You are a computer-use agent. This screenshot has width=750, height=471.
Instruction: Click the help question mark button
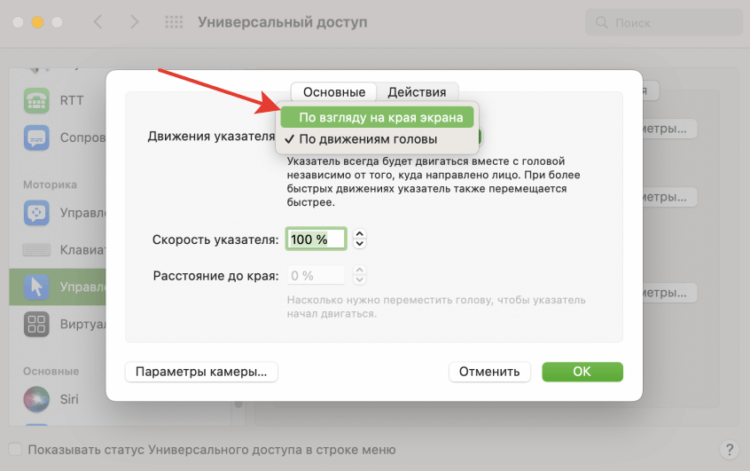pos(729,449)
